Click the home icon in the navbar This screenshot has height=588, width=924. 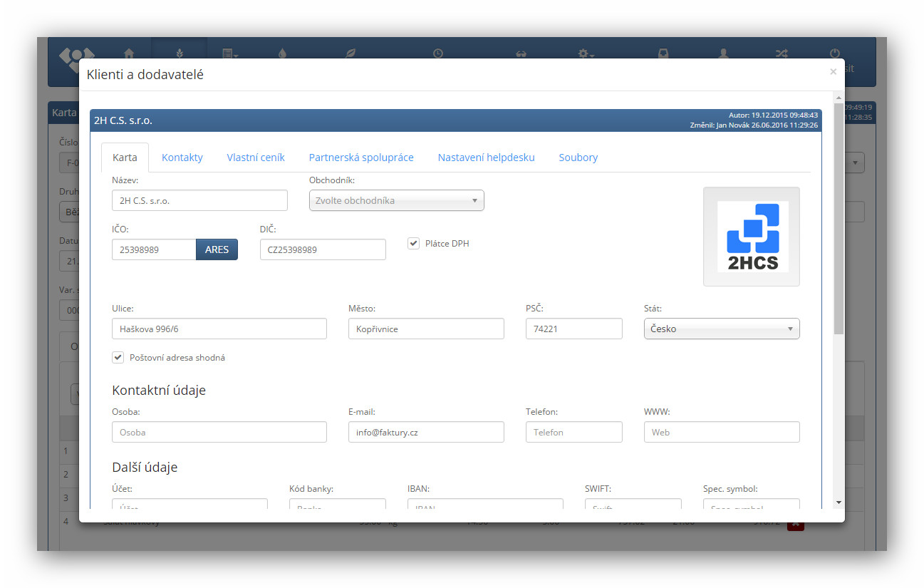pos(129,53)
